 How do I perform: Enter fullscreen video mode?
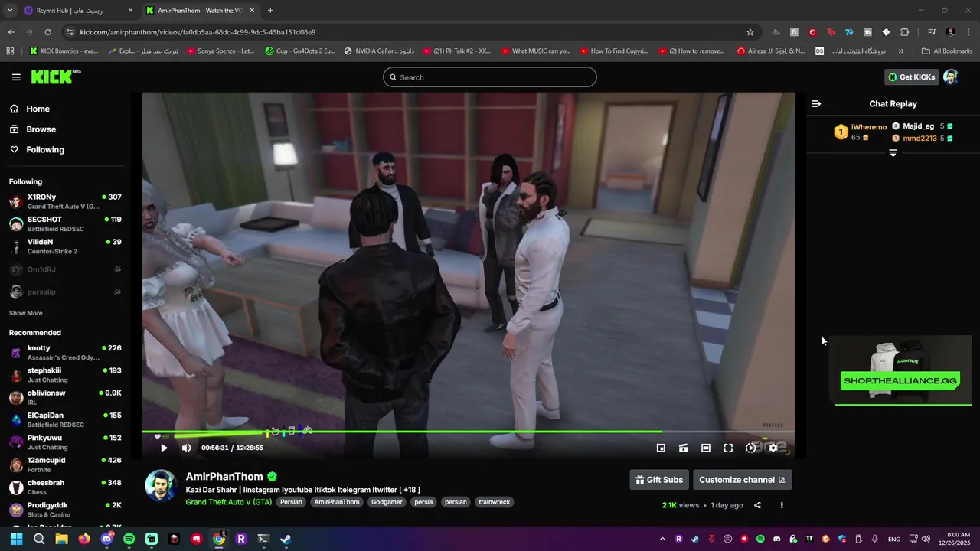click(728, 448)
